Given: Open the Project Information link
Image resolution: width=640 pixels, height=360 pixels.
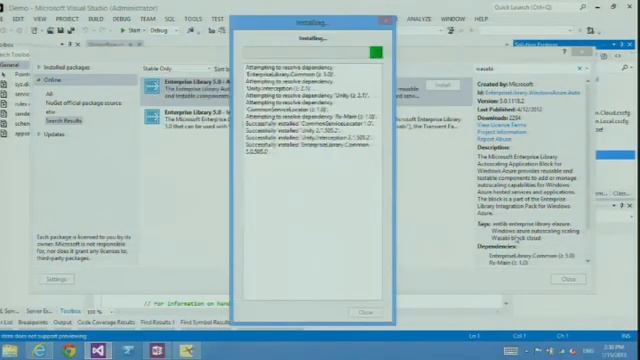Looking at the screenshot, I should point(502,132).
